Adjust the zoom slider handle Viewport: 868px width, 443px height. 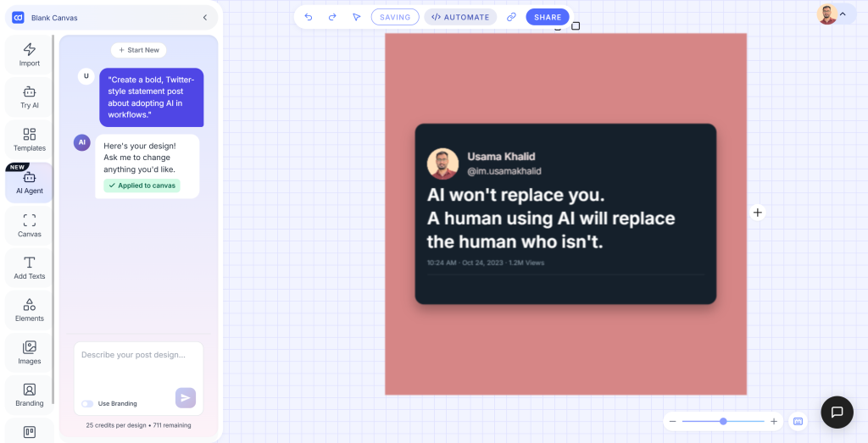(x=723, y=422)
